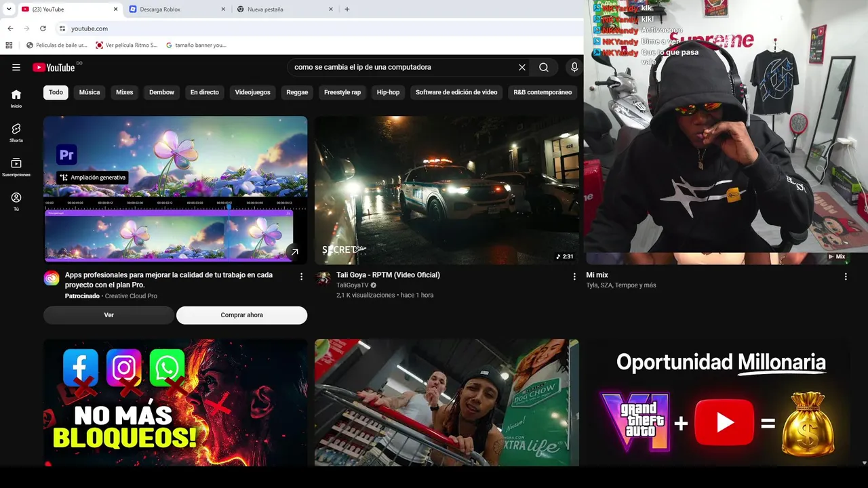The image size is (868, 488).
Task: Open Inicio in the sidebar
Action: [16, 98]
